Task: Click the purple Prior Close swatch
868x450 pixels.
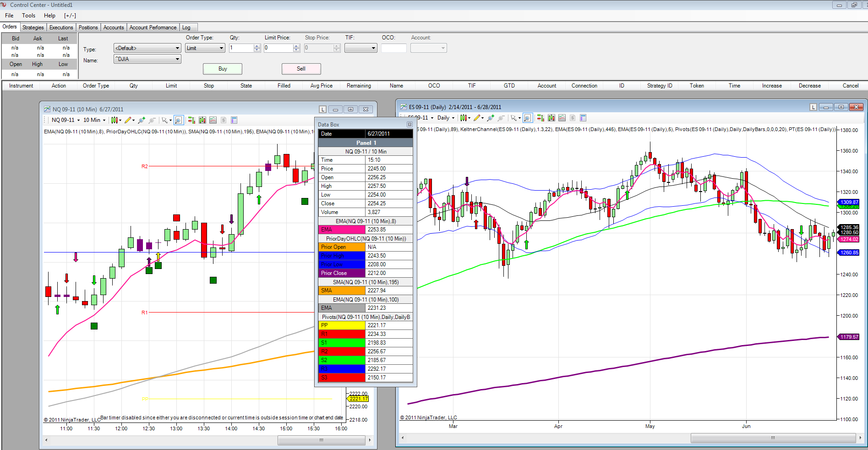Action: coord(342,273)
